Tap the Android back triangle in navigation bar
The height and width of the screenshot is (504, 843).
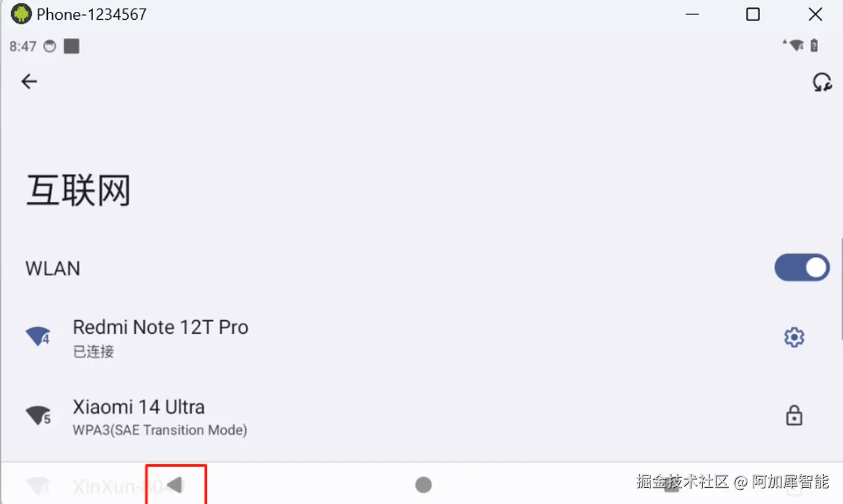[x=175, y=485]
